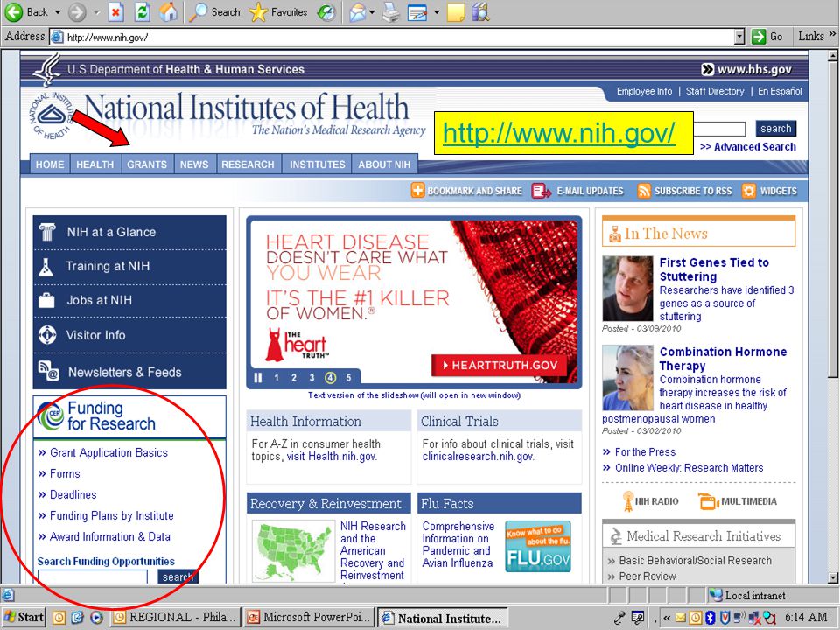Go to the browser Home page icon
The height and width of the screenshot is (630, 840).
(168, 11)
